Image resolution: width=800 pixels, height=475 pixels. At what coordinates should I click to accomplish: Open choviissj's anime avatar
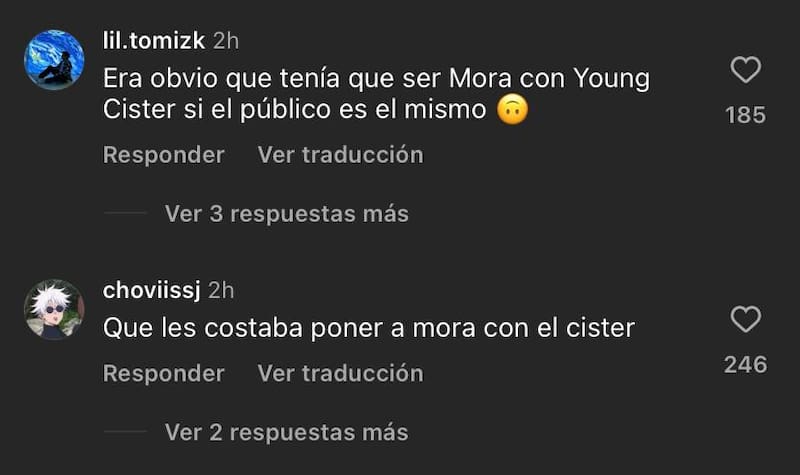click(x=54, y=309)
